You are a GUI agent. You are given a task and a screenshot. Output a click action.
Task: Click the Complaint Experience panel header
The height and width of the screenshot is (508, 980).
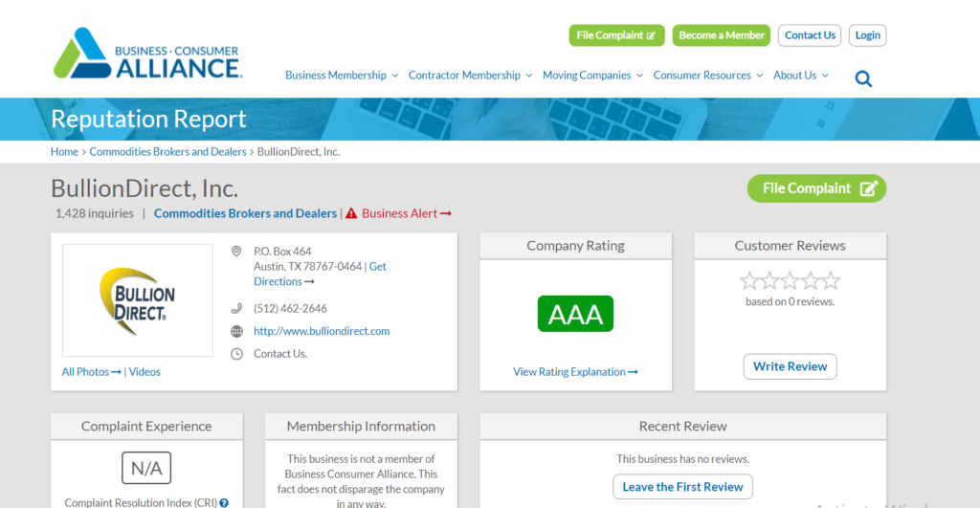click(146, 426)
